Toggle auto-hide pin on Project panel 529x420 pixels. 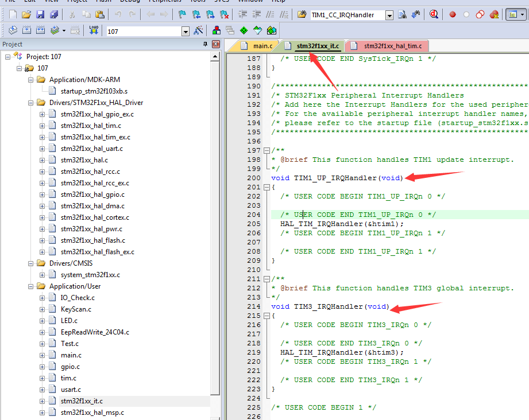coord(206,44)
